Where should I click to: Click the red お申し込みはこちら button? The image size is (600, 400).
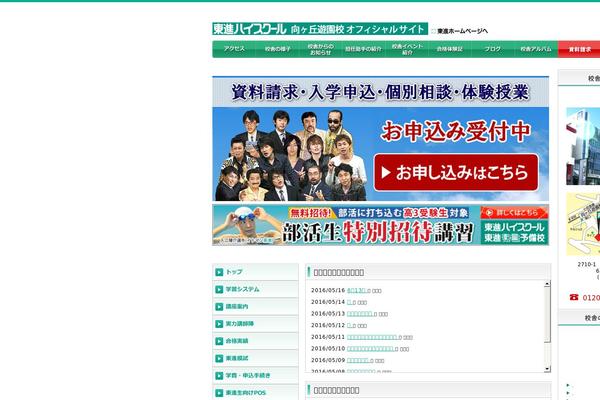click(x=456, y=173)
